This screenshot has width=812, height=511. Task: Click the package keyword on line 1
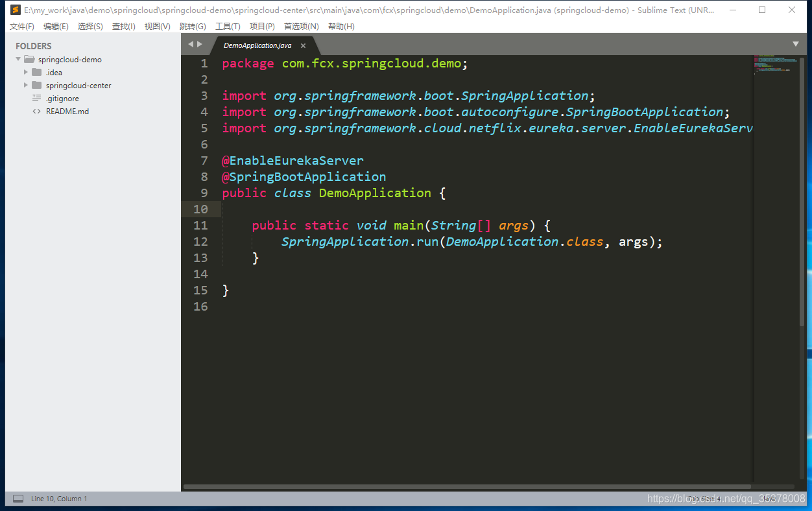click(x=248, y=64)
